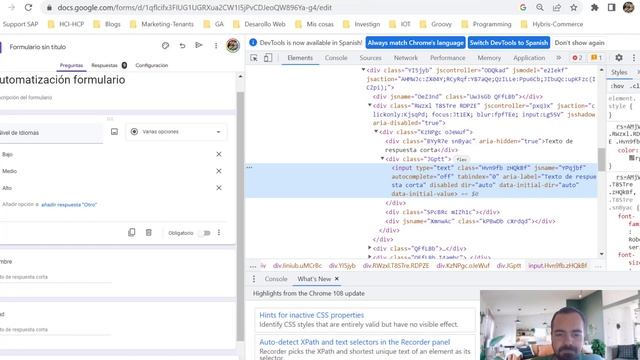
Task: Select breadcrumb input.Hvn9fb.zHQkBf
Action: tap(558, 266)
